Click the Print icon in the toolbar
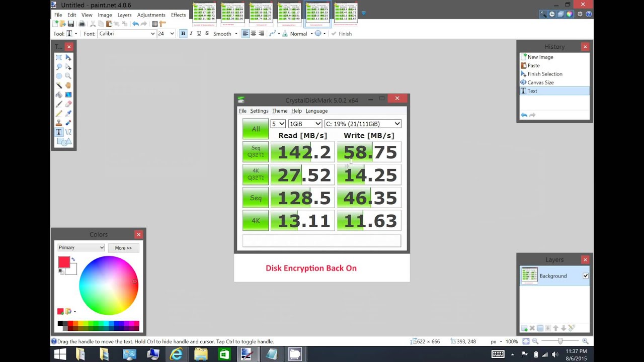Image resolution: width=644 pixels, height=362 pixels. (82, 24)
